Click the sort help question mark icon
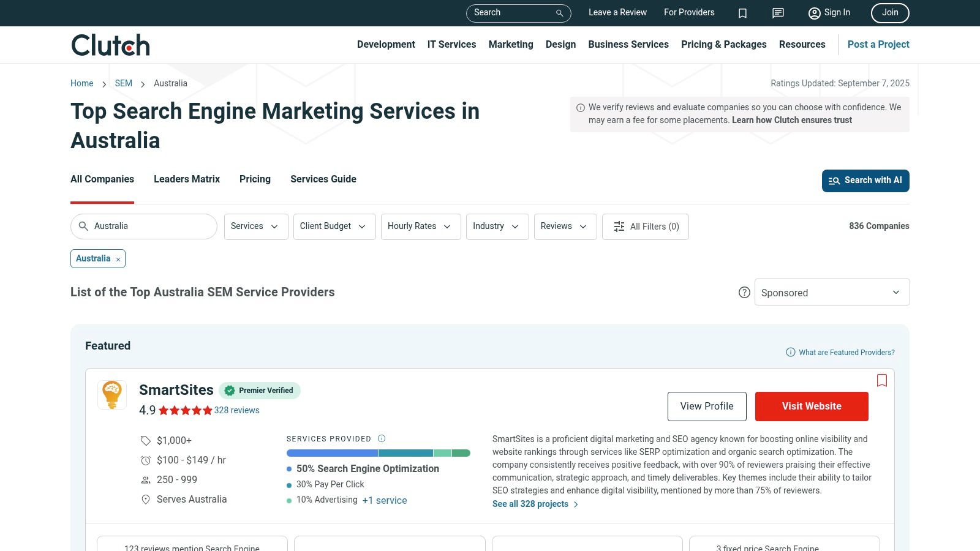The image size is (980, 551). pos(744,293)
